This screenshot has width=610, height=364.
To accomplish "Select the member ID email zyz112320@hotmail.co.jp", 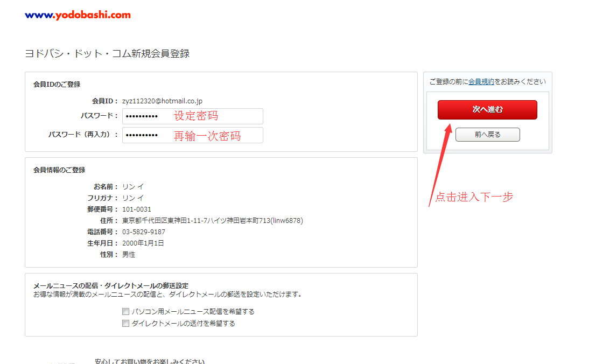I will pos(162,101).
